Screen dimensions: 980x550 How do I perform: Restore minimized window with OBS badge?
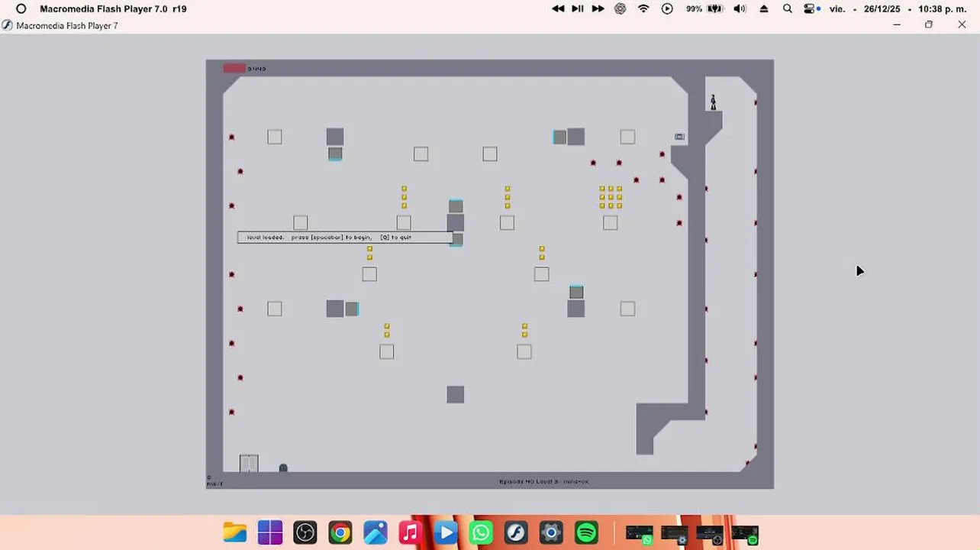tap(710, 534)
